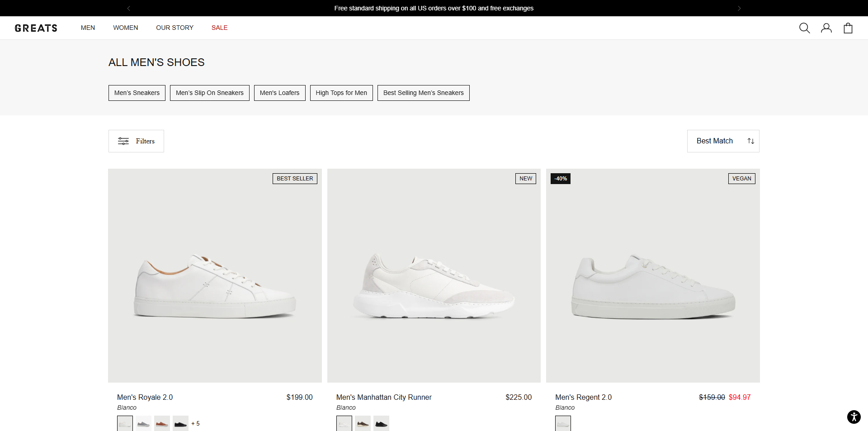
Task: Click the GREATS logo
Action: click(36, 28)
